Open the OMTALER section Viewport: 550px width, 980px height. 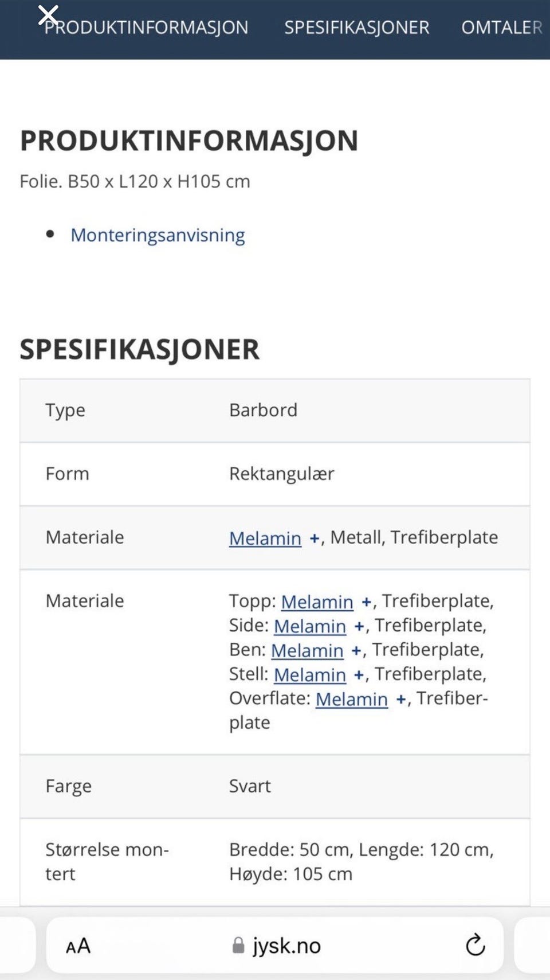coord(501,27)
